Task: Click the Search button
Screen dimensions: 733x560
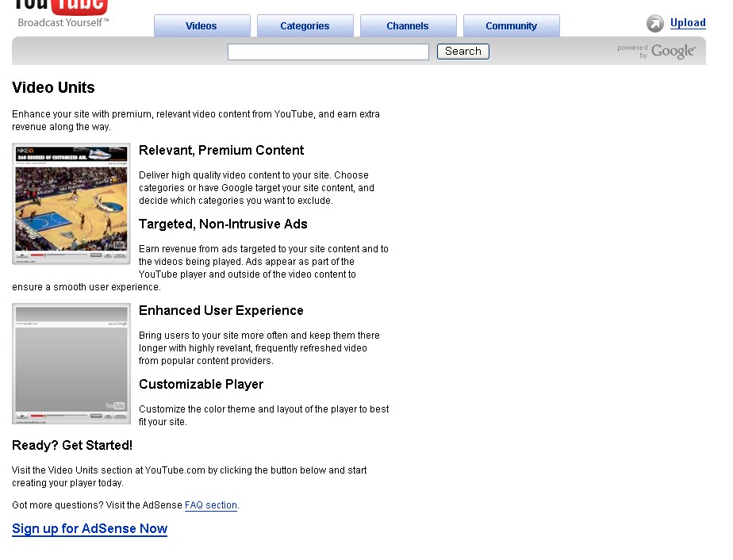Action: 462,52
